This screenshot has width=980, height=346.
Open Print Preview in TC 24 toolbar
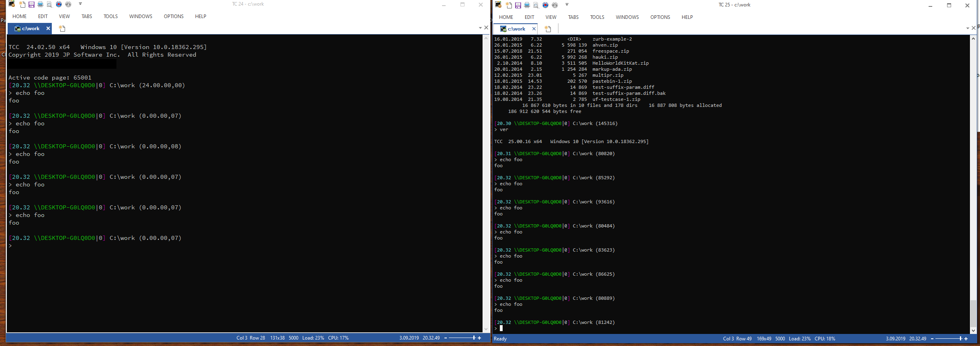(x=49, y=4)
